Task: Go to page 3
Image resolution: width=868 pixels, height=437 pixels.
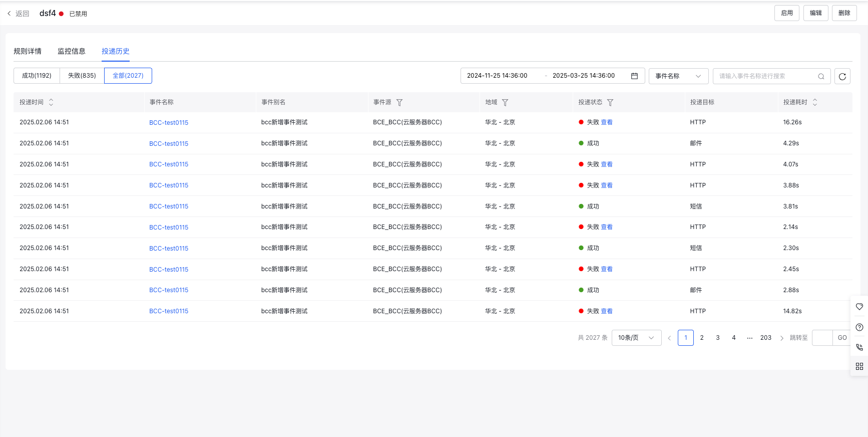Action: pos(718,338)
